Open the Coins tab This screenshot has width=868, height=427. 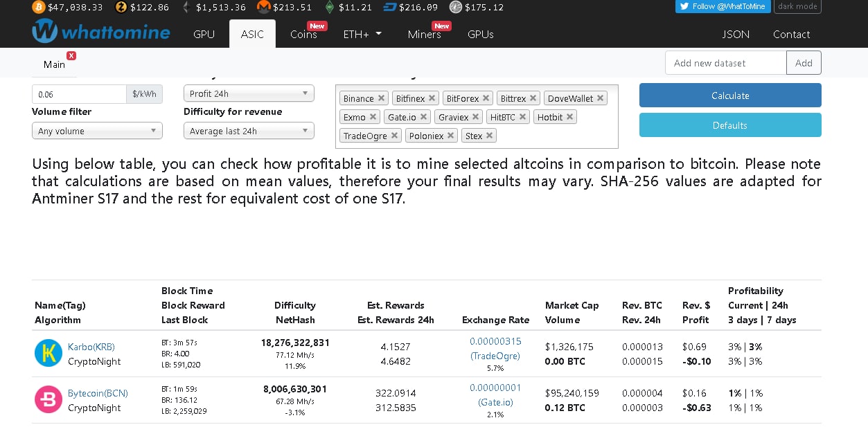(x=303, y=34)
